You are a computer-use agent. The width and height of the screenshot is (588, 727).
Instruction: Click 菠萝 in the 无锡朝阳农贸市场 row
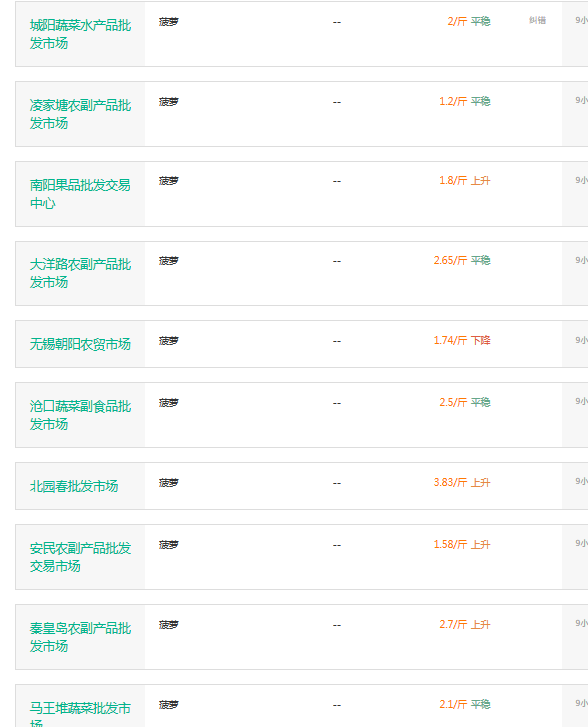[168, 341]
